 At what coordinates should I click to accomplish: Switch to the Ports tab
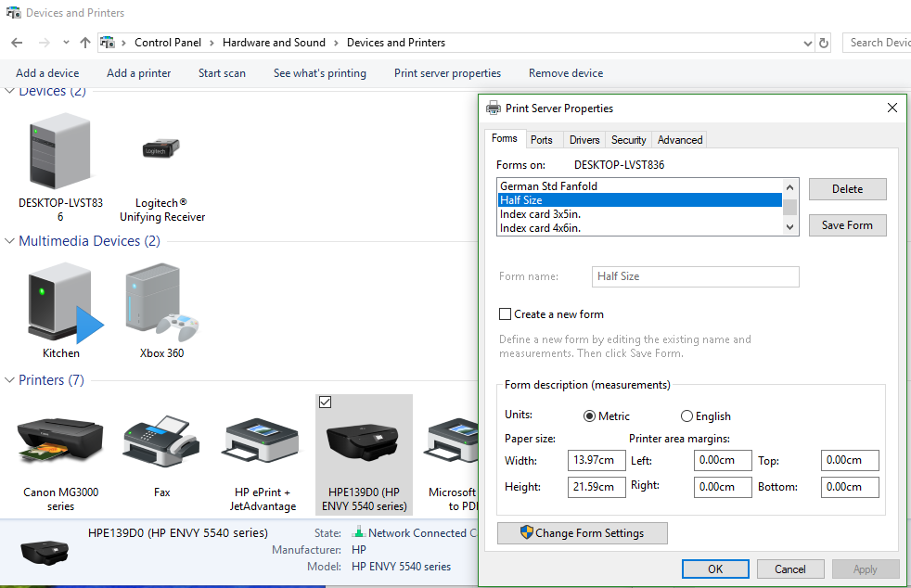544,139
